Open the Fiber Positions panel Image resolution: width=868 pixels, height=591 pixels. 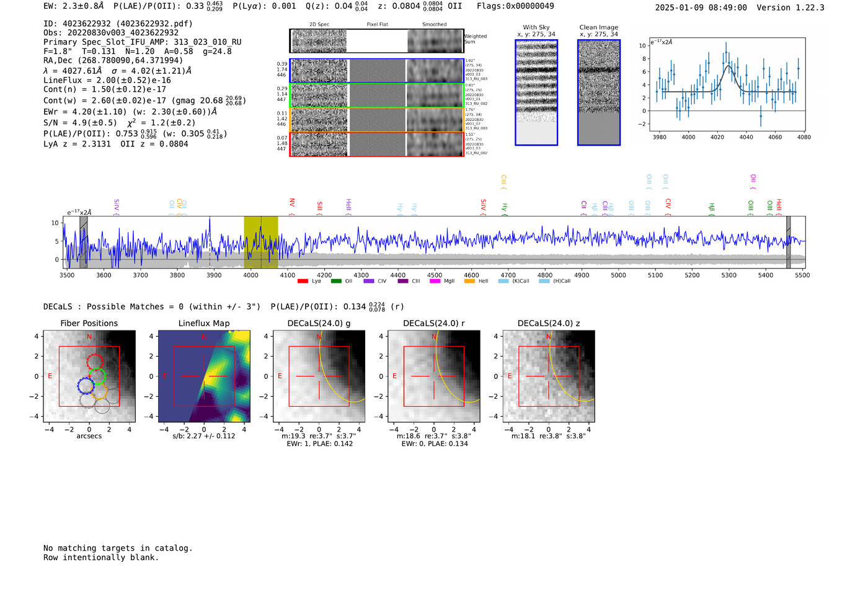pyautogui.click(x=89, y=376)
